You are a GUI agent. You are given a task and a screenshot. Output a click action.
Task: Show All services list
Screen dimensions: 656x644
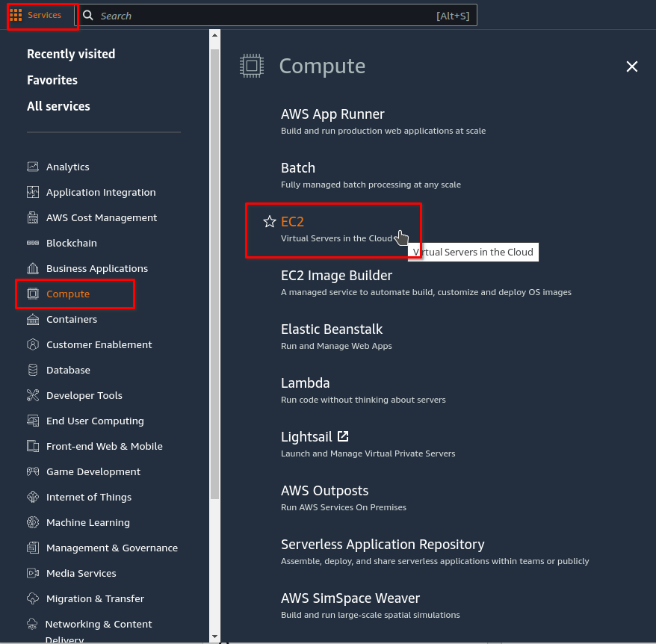58,106
